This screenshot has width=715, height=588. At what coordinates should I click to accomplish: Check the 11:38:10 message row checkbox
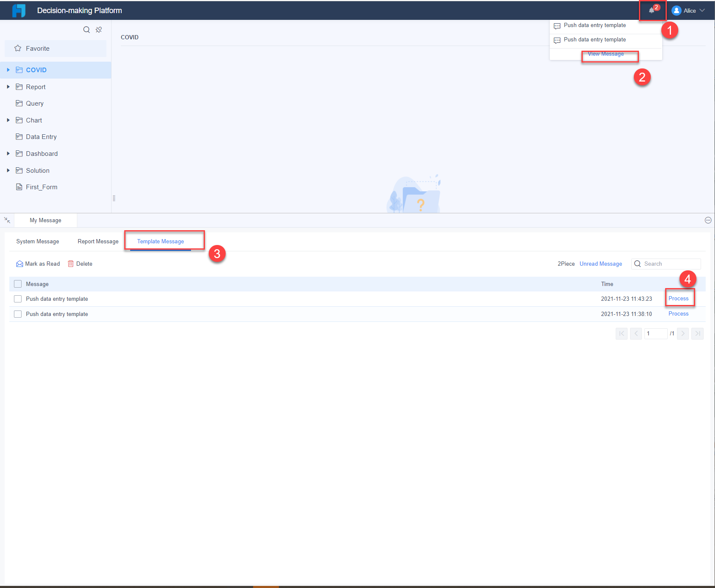click(18, 314)
